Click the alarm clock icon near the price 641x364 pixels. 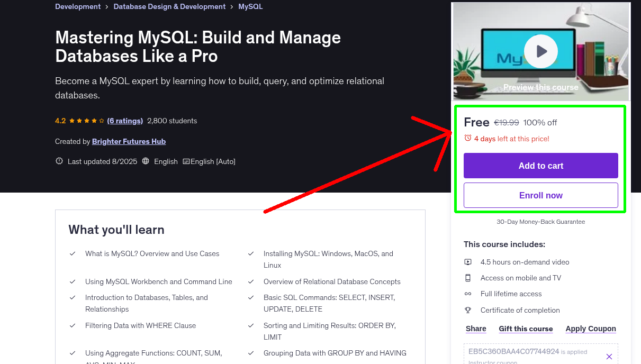tap(467, 138)
